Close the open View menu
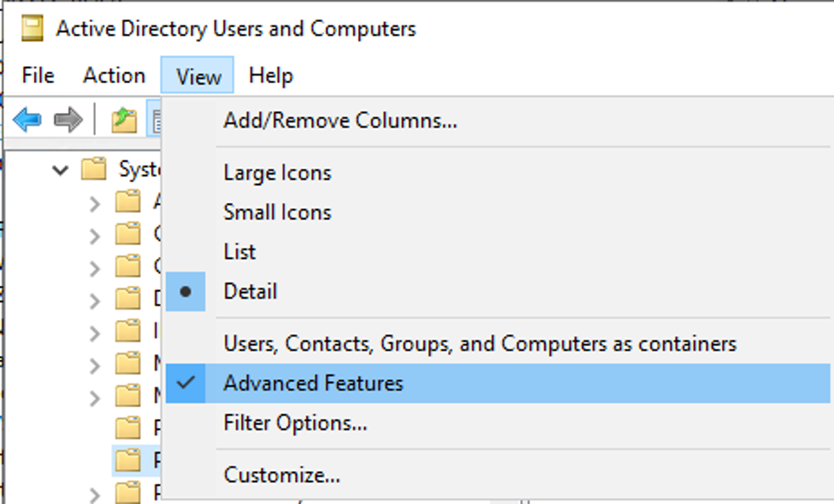The height and width of the screenshot is (504, 834). tap(198, 76)
